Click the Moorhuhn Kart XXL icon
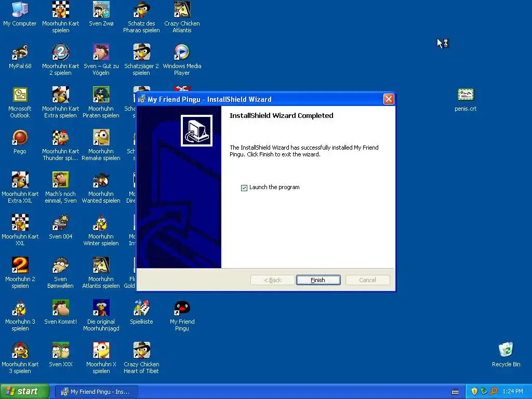 [x=20, y=230]
